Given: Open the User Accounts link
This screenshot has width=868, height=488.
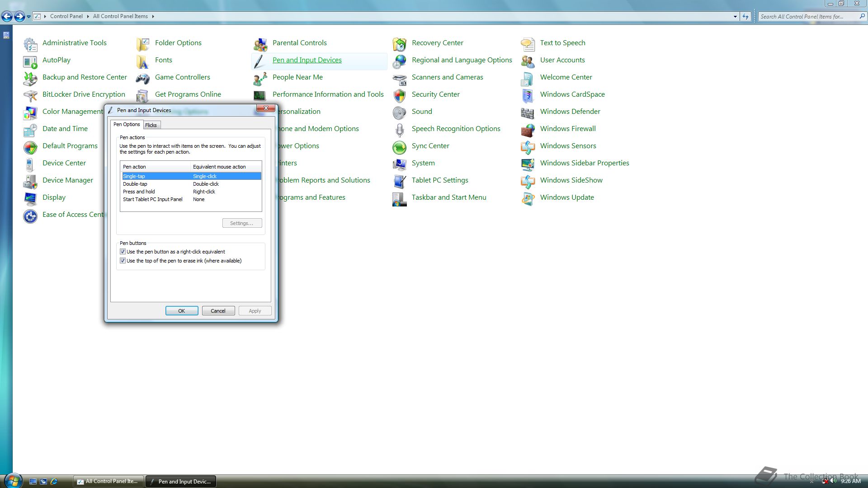Looking at the screenshot, I should pyautogui.click(x=562, y=60).
